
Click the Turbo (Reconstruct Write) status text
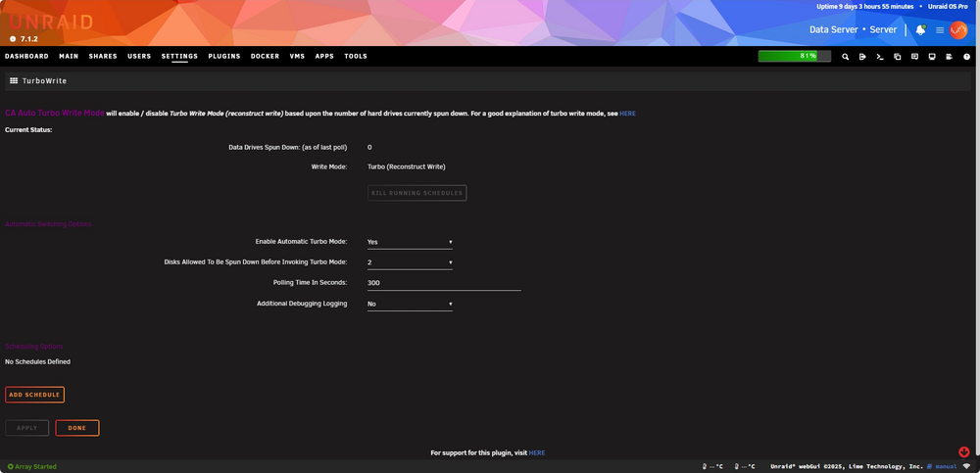(407, 166)
